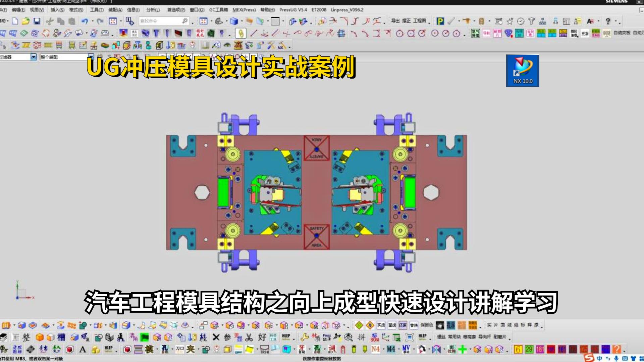Click the N4 icon in bottom toolbar

376,349
